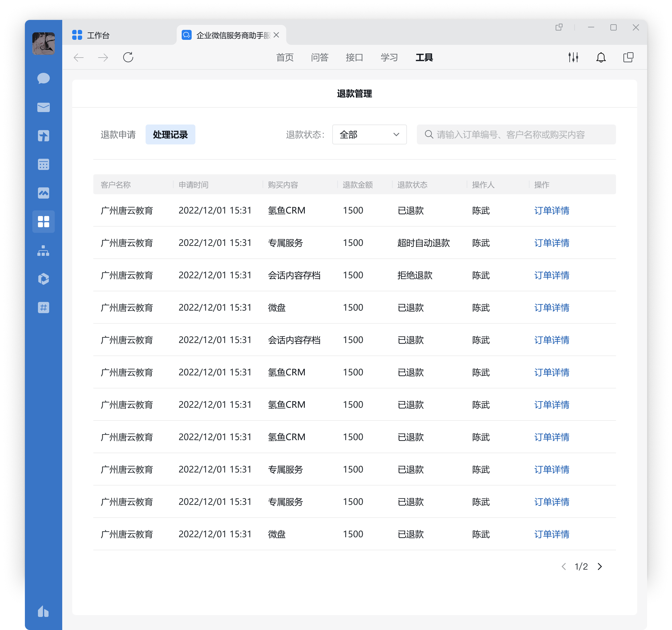Switch to the 退款申请 tab
This screenshot has width=672, height=630.
pos(118,134)
